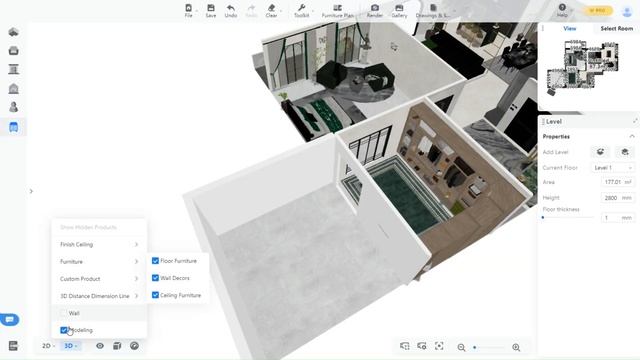640x360 pixels.
Task: Click the zoom in magnifier
Action: [x=516, y=347]
